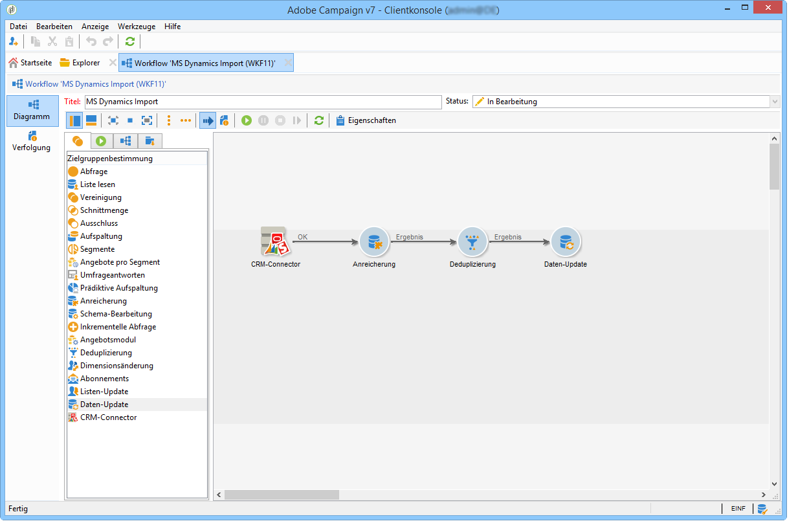Close the Explorer tab

tap(113, 63)
